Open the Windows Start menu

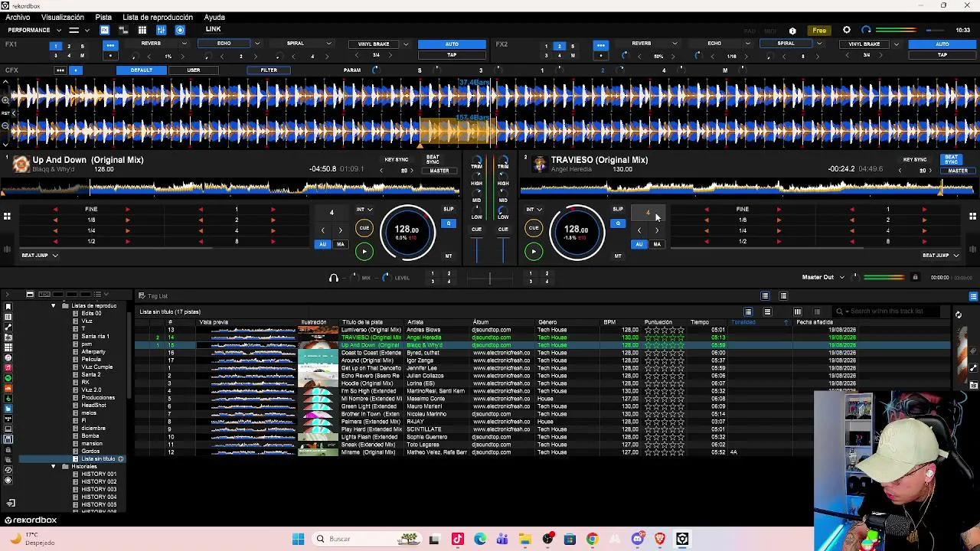[298, 539]
